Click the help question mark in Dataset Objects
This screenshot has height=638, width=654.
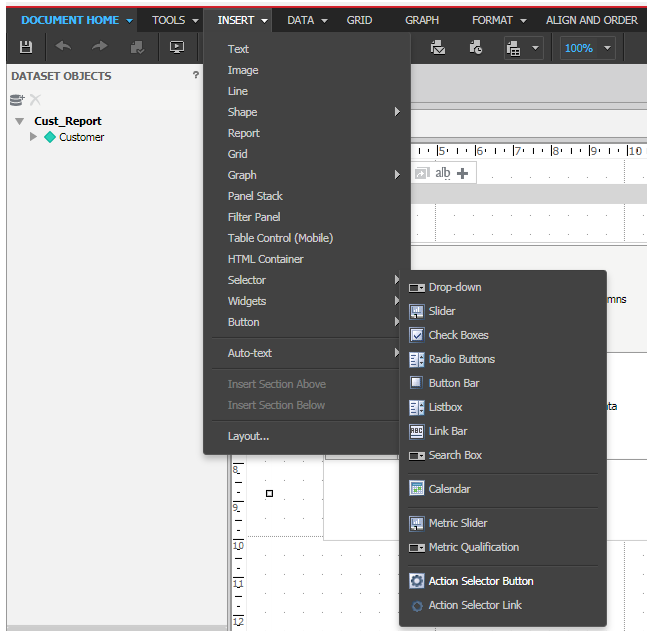click(195, 76)
